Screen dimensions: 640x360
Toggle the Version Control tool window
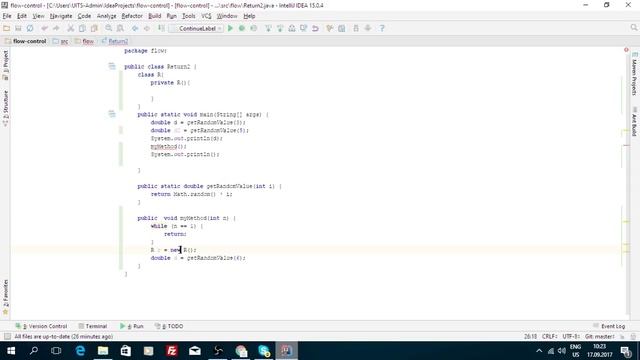click(41, 326)
